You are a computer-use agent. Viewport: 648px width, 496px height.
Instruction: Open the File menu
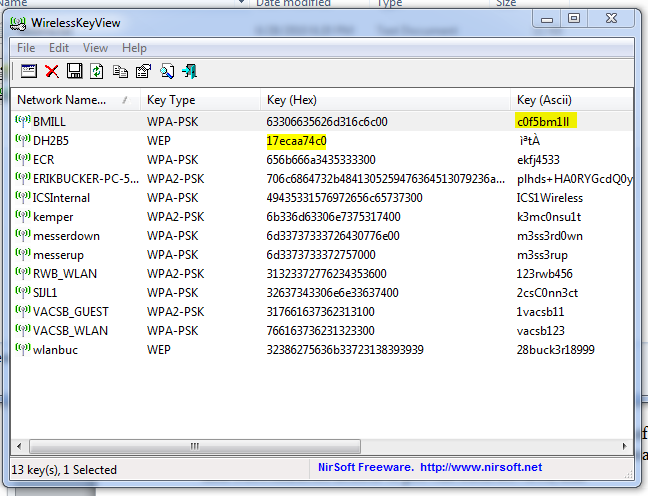[x=26, y=48]
